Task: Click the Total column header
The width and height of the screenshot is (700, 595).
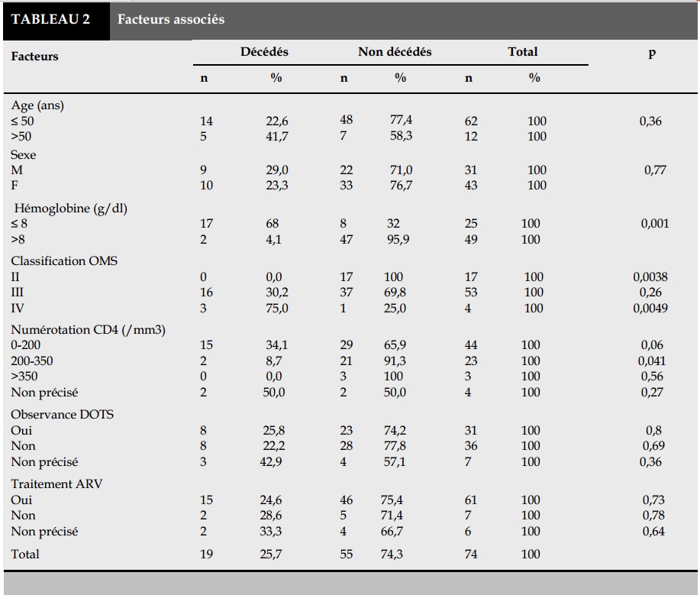Action: pos(523,52)
